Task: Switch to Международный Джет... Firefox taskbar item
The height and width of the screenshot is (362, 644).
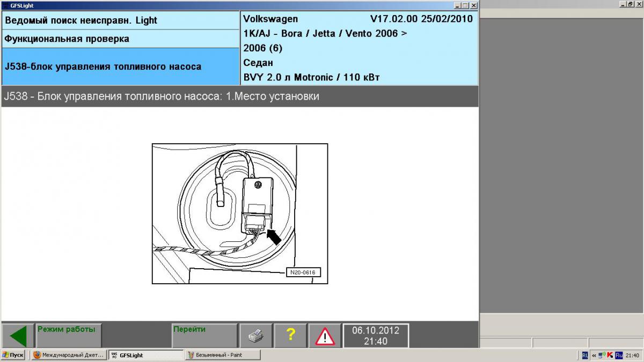Action: point(69,355)
